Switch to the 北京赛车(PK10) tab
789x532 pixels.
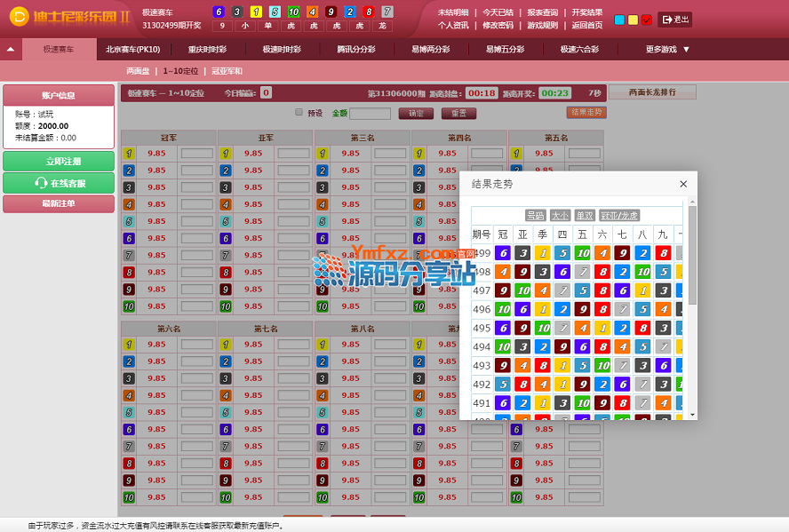pos(132,50)
